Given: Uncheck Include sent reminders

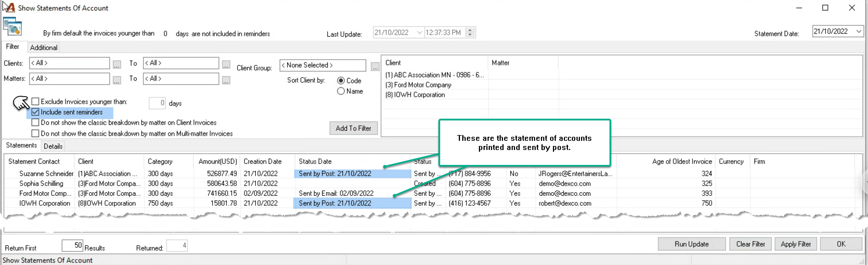Looking at the screenshot, I should [35, 112].
